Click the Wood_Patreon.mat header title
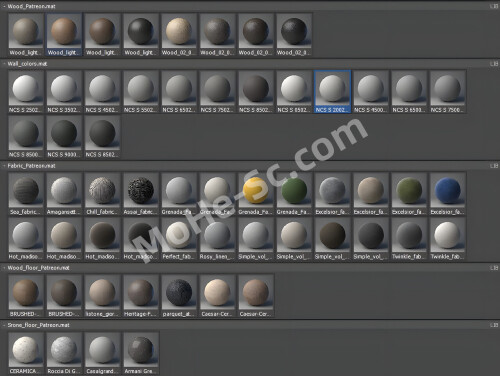Viewport: 500px width, 376px height. pyautogui.click(x=31, y=6)
